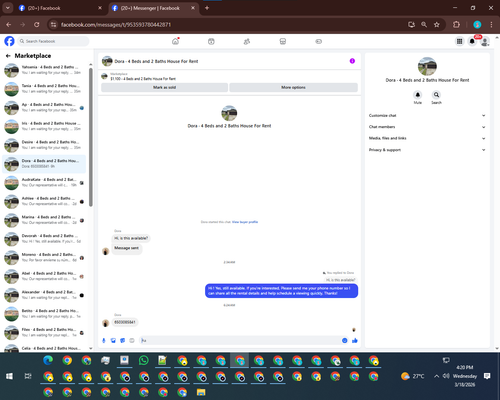Choose a sticker from the composer
500x400 pixels.
pyautogui.click(x=122, y=340)
